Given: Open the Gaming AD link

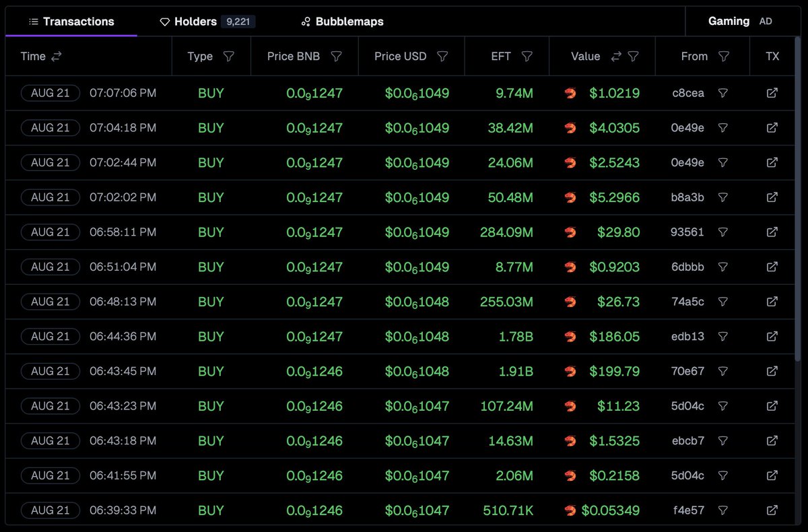Looking at the screenshot, I should [x=740, y=22].
